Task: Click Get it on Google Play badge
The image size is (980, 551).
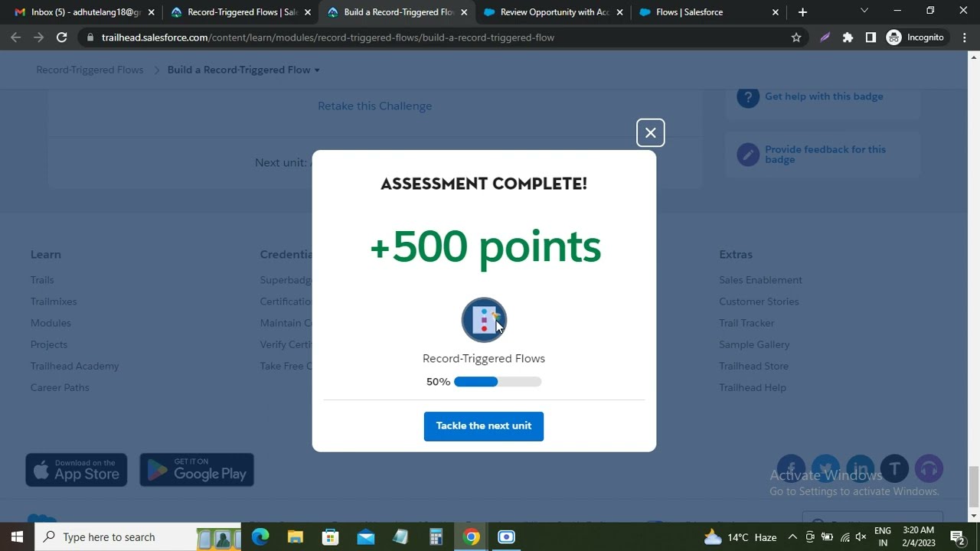Action: pyautogui.click(x=197, y=470)
